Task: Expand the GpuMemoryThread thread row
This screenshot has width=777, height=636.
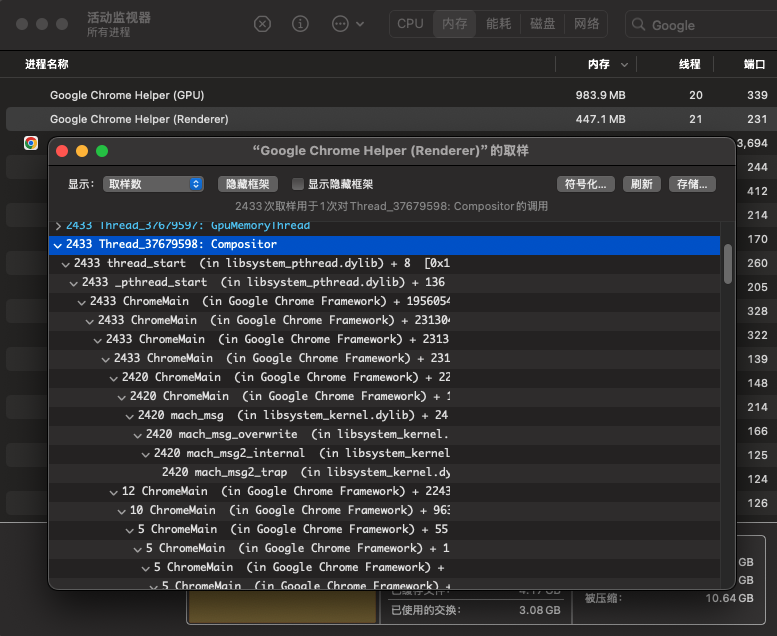Action: point(58,226)
